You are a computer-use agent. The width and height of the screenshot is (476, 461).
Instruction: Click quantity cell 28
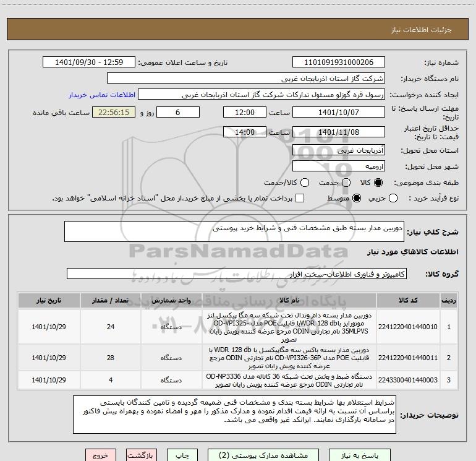[x=111, y=358]
